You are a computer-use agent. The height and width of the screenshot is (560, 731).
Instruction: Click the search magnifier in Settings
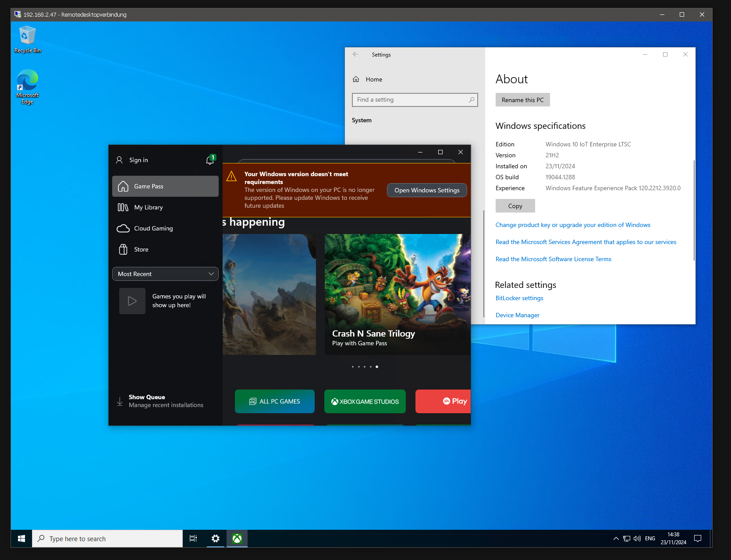(471, 100)
